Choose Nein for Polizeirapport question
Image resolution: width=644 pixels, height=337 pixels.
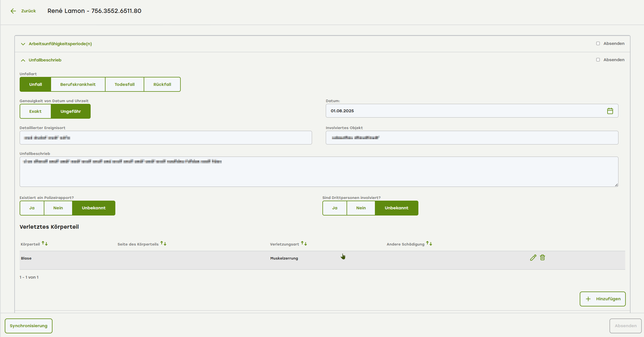(x=58, y=208)
